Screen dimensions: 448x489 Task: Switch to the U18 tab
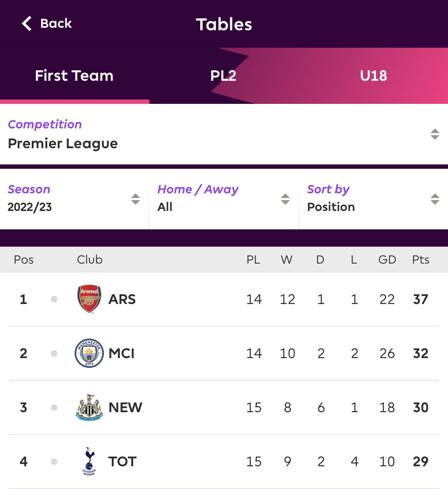[373, 76]
